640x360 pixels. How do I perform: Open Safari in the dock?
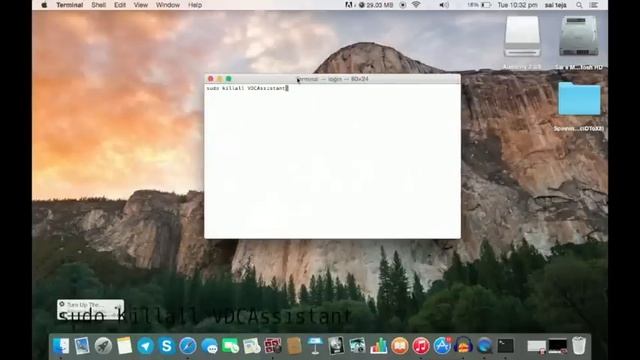[x=188, y=346]
